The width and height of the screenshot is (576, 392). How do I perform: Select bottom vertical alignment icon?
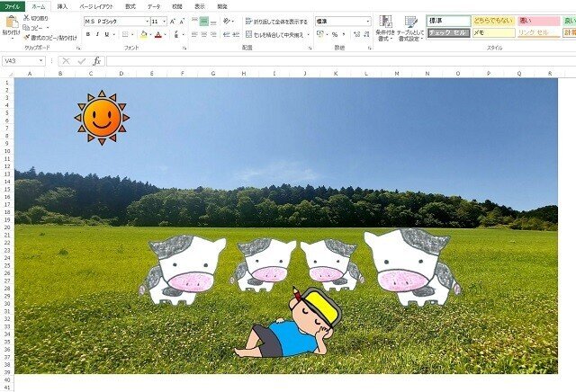click(213, 22)
